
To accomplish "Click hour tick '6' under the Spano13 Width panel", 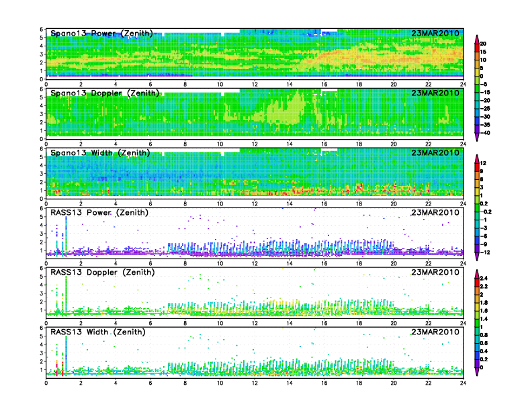I will tap(150, 203).
